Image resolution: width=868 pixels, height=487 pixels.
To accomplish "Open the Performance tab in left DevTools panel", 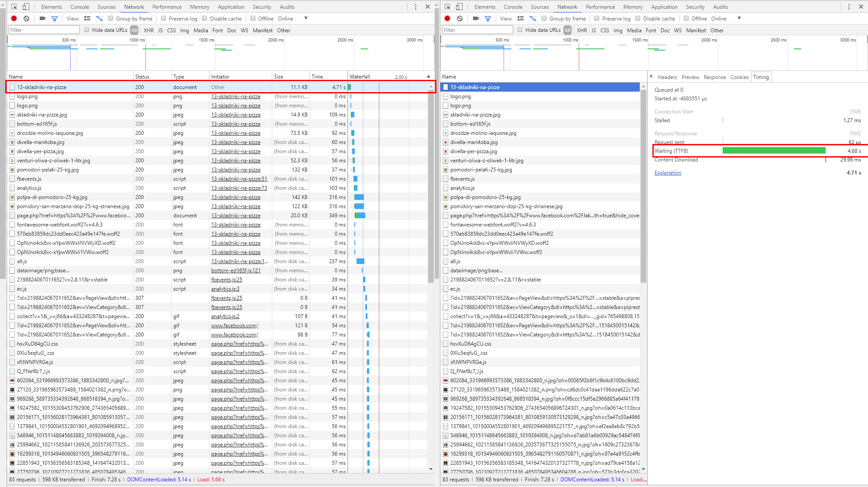I will (167, 7).
